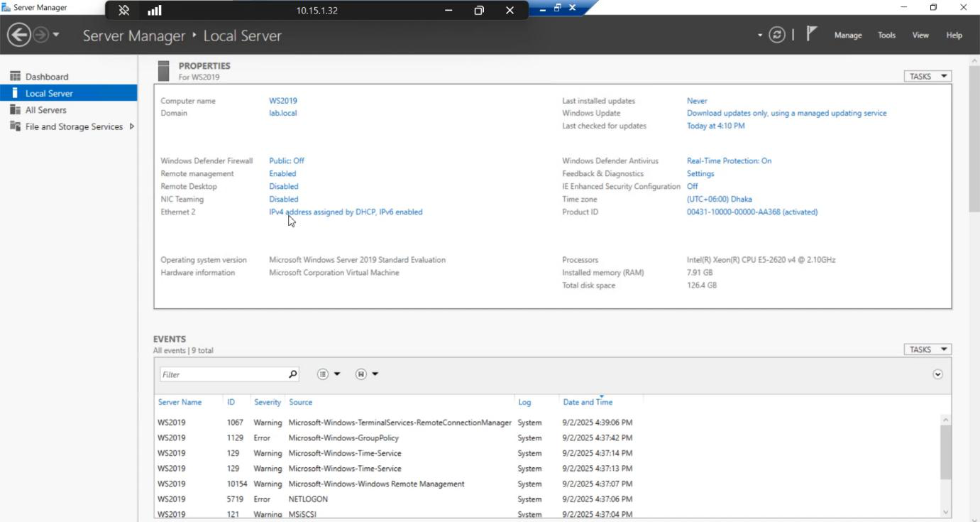Click the Dashboard icon in sidebar
Screen dimensions: 980x522
click(x=15, y=76)
